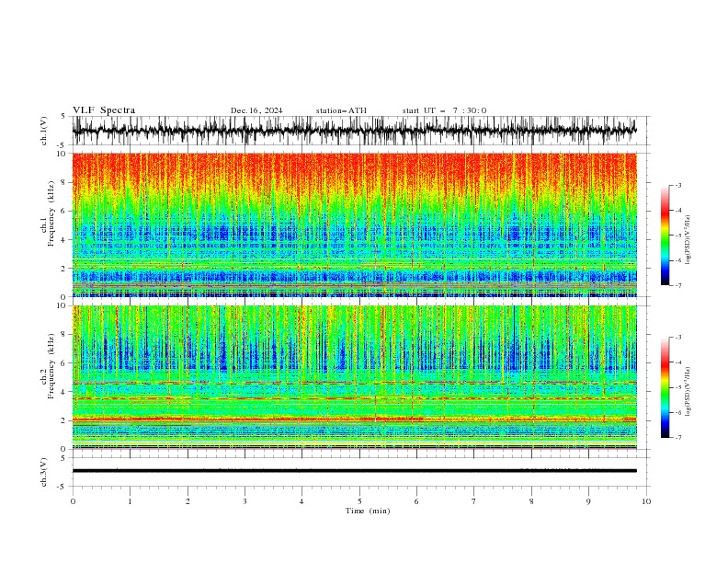The image size is (728, 563).
Task: Click time axis tick label "7"
Action: click(x=474, y=501)
